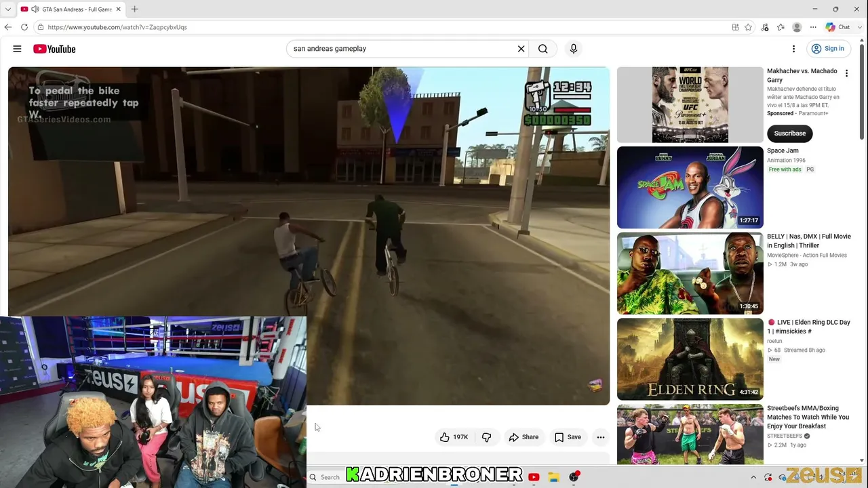Dislike this video
The height and width of the screenshot is (488, 868).
[486, 437]
